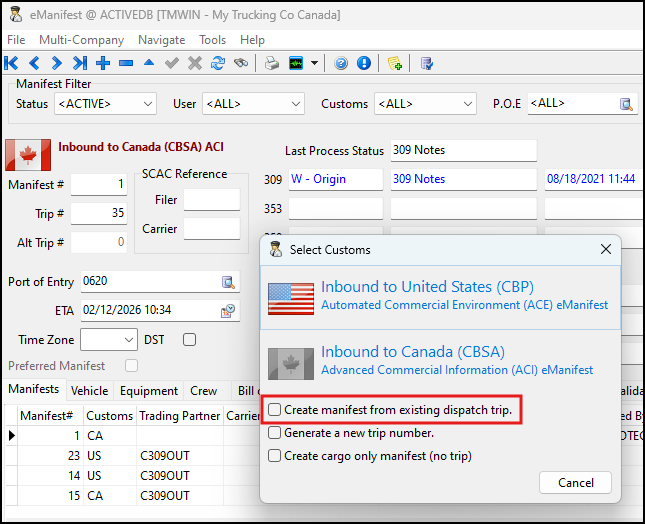The image size is (645, 524).
Task: Click the Manifest # field
Action: point(99,184)
